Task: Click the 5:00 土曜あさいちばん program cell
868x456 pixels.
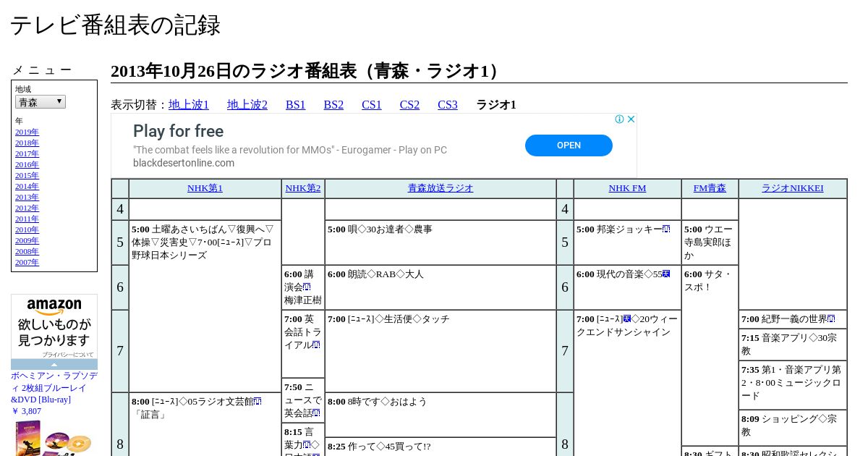Action: [x=205, y=306]
